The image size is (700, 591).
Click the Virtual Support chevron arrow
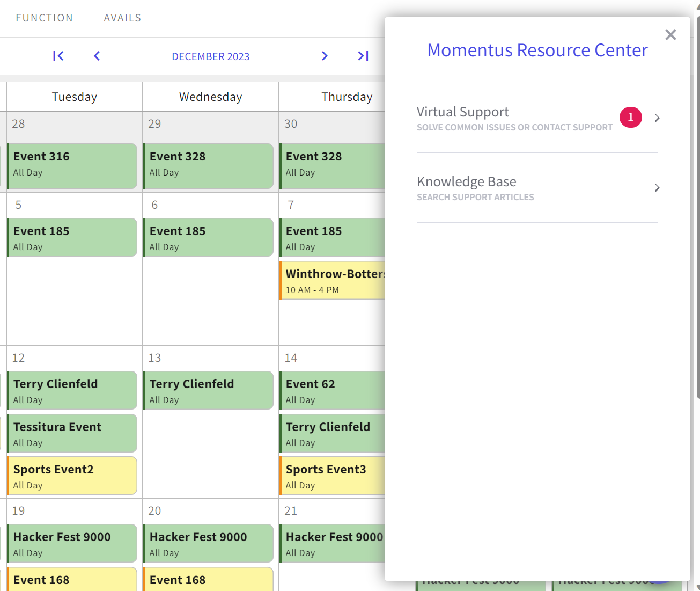click(x=657, y=118)
